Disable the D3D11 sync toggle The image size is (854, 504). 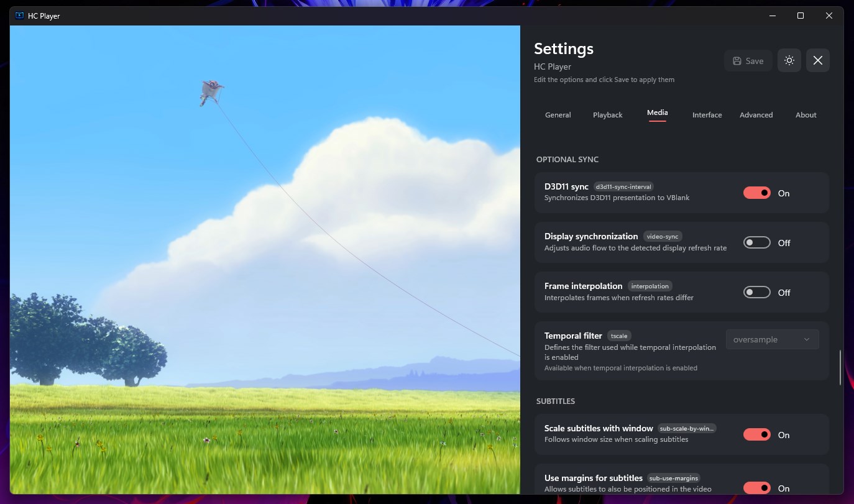click(x=757, y=193)
